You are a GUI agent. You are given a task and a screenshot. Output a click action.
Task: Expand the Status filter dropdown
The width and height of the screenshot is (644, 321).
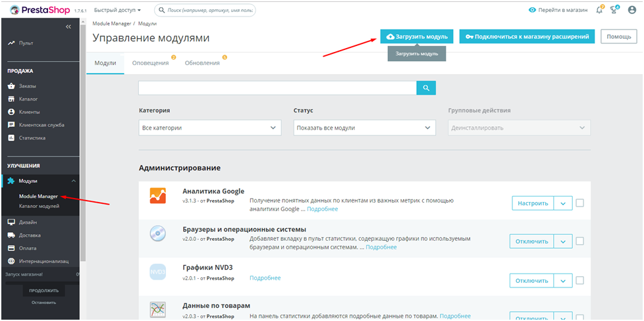[x=364, y=128]
